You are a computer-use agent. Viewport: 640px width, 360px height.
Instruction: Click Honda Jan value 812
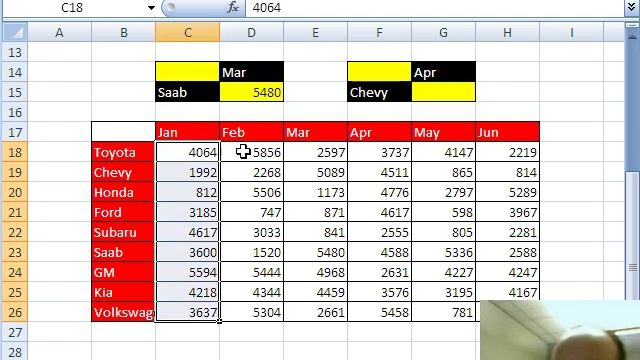(187, 192)
